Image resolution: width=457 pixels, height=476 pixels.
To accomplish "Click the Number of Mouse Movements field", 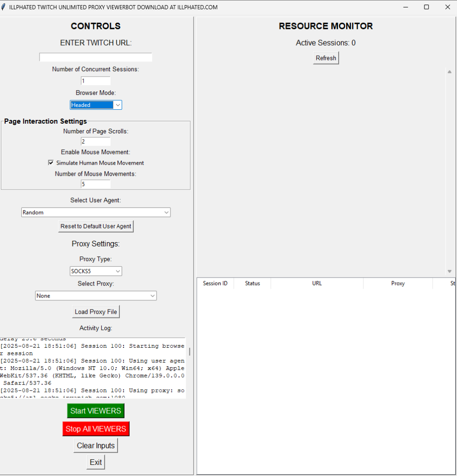I will coord(96,184).
